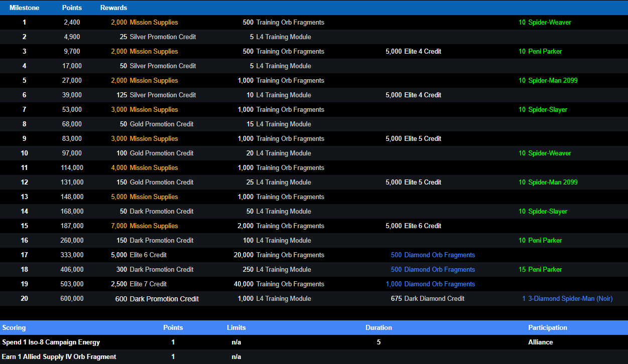
Task: Select the Spend 1 Iso-8 Campaign Energy row
Action: click(51, 342)
